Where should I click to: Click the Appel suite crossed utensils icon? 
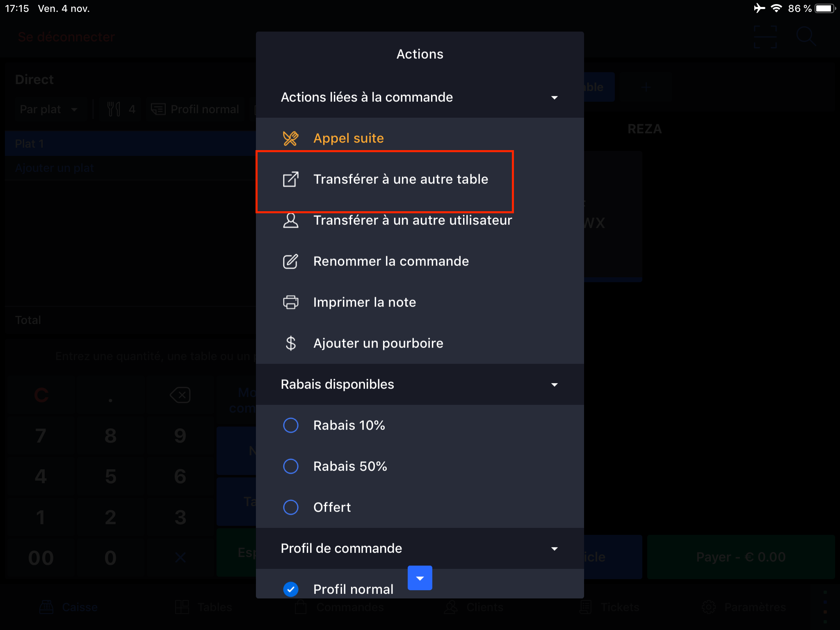pos(290,138)
